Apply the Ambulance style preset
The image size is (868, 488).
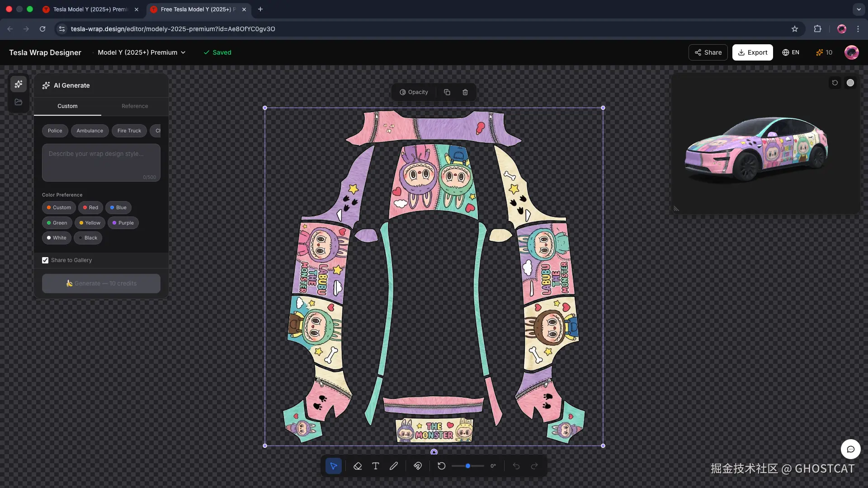pyautogui.click(x=90, y=131)
